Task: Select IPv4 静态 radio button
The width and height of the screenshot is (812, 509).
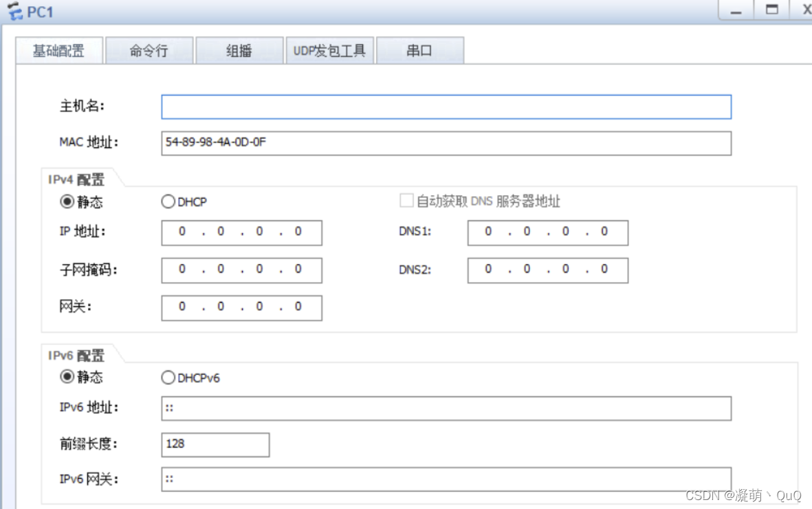Action: click(x=67, y=201)
